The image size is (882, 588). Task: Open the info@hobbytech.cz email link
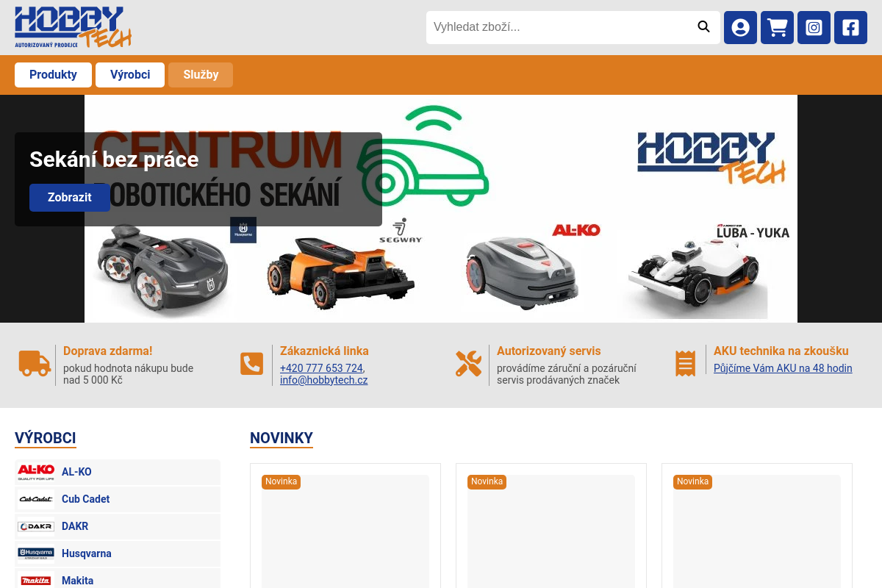323,380
